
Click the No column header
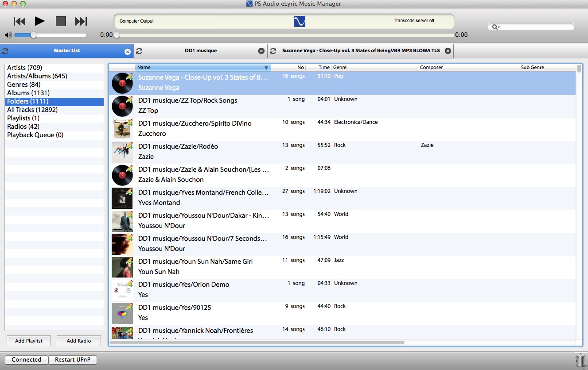coord(288,67)
